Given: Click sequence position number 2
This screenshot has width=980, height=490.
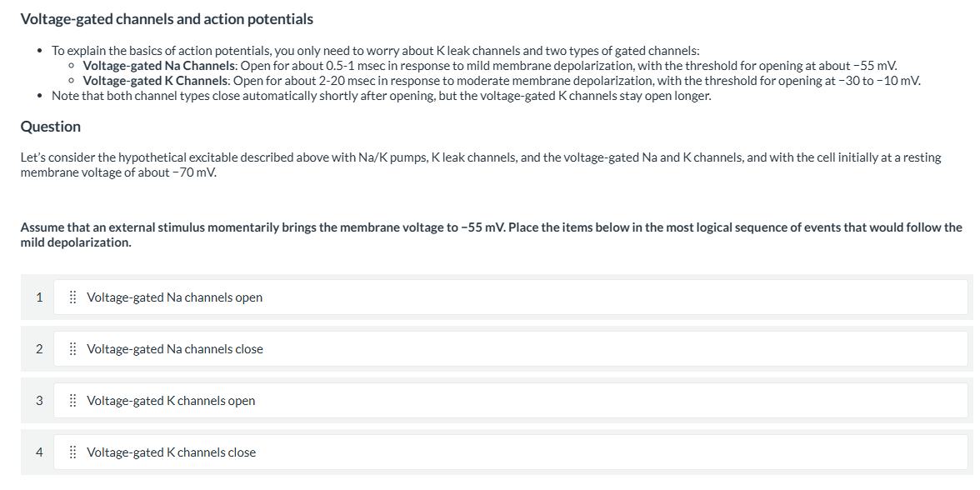Looking at the screenshot, I should coord(39,349).
